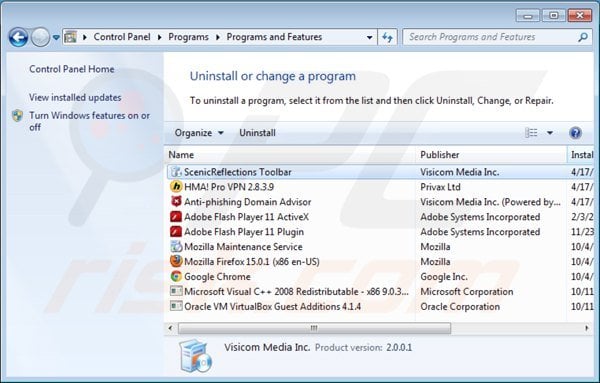
Task: Click Oracle VM VirtualBox Guest Additions icon
Action: (x=176, y=306)
